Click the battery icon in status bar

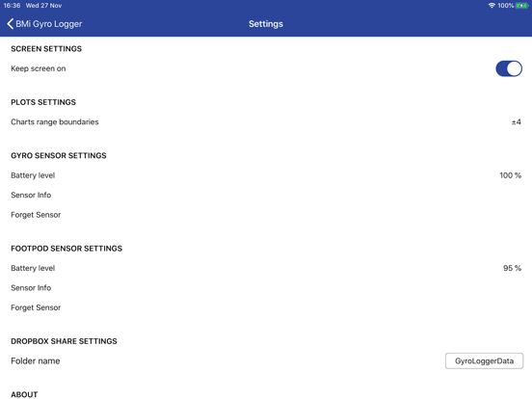[x=521, y=6]
